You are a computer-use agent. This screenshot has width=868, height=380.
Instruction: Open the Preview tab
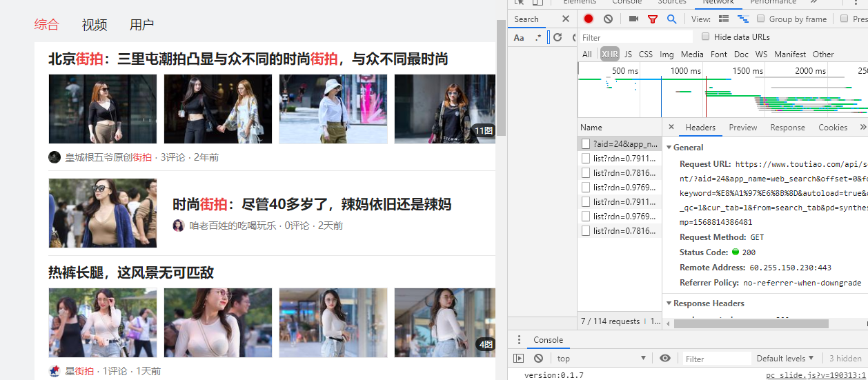tap(743, 128)
